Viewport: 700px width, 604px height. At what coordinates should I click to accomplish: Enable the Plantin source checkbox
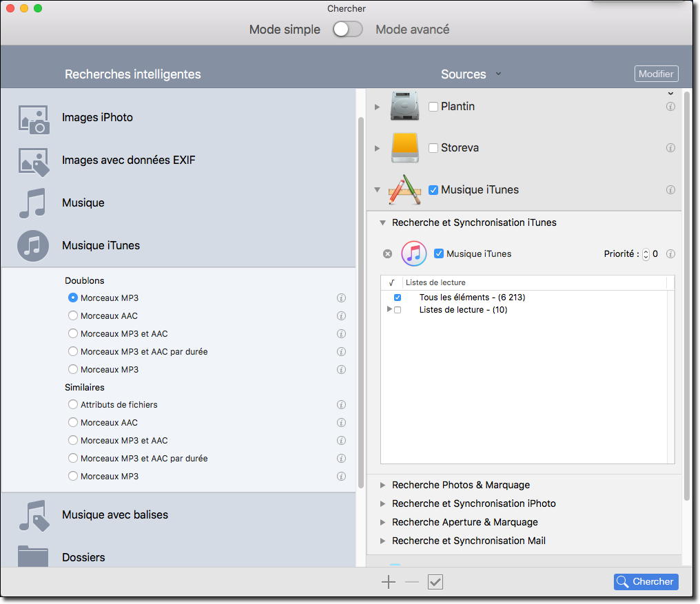(433, 107)
